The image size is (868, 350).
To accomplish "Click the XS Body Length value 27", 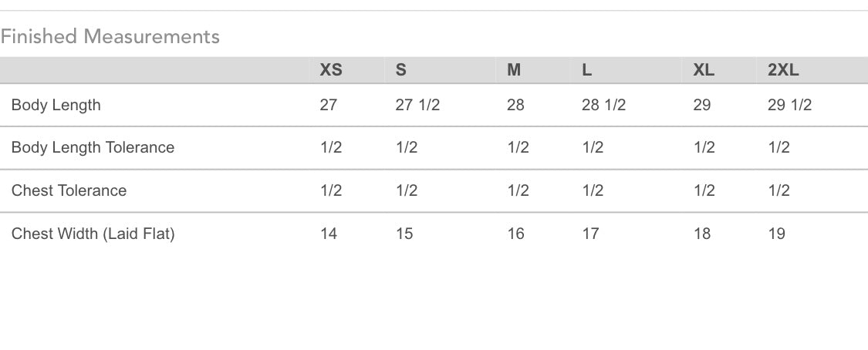I will 329,105.
